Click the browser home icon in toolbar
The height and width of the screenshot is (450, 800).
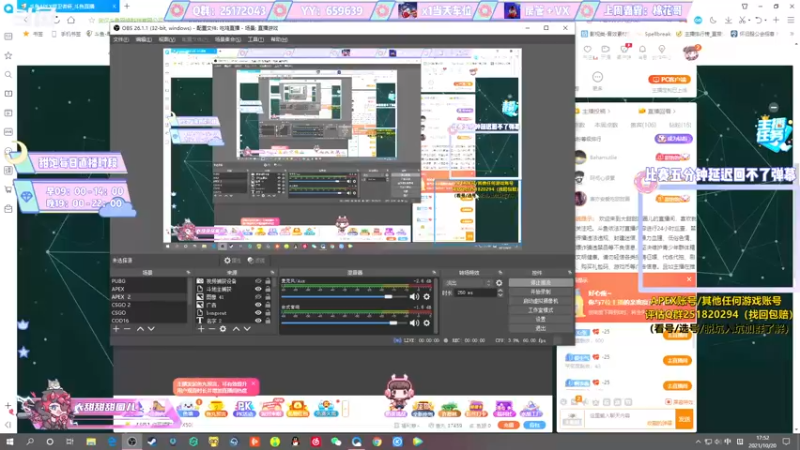[x=71, y=20]
